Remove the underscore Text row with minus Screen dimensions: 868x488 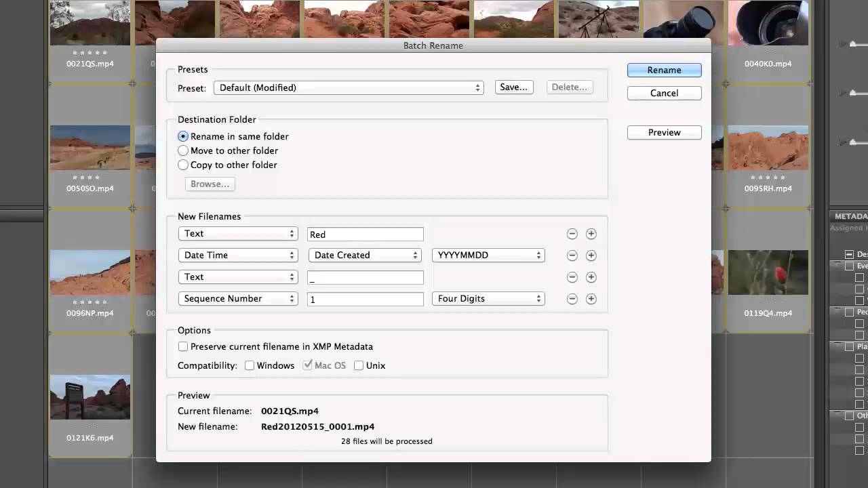click(x=572, y=277)
